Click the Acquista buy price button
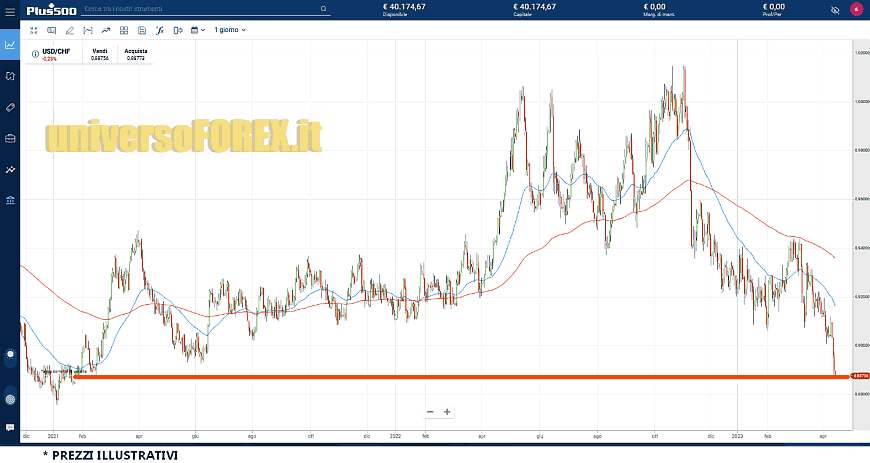 (136, 54)
